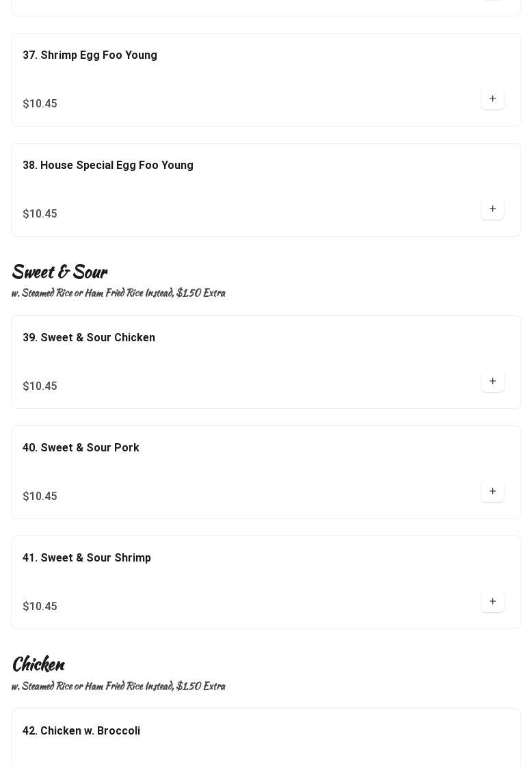
Task: View details for 40. Sweet & Sour Pork
Action: 81,448
